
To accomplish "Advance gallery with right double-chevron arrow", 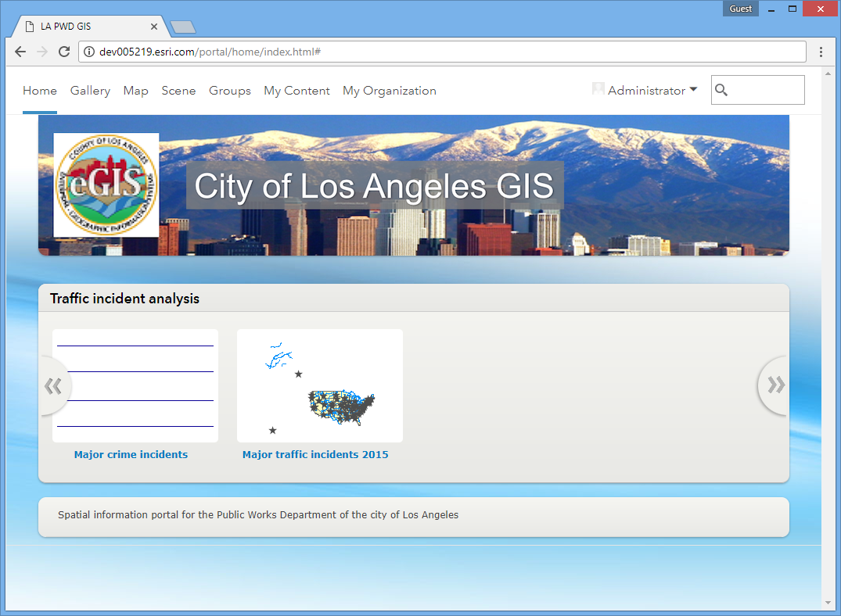I will click(775, 385).
